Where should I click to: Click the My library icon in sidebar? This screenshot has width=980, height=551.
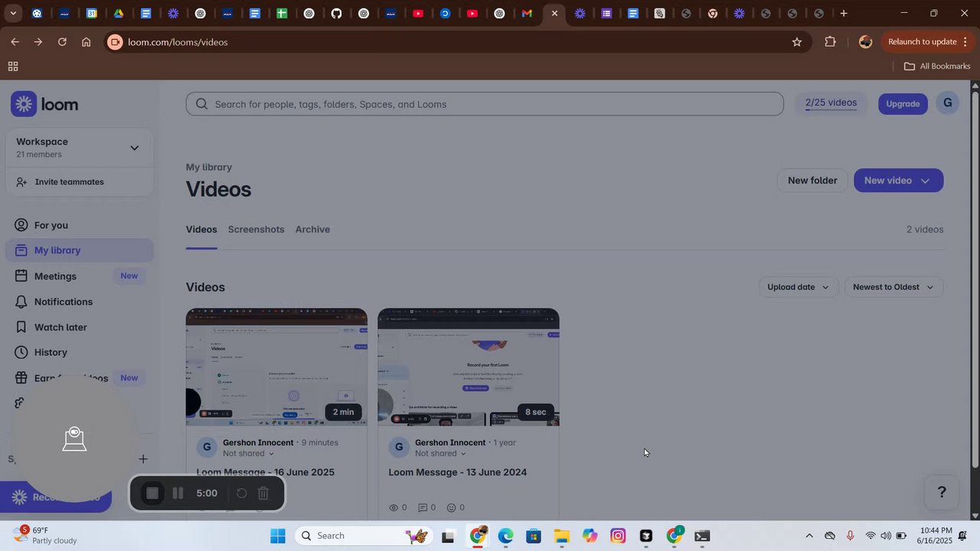(x=21, y=250)
